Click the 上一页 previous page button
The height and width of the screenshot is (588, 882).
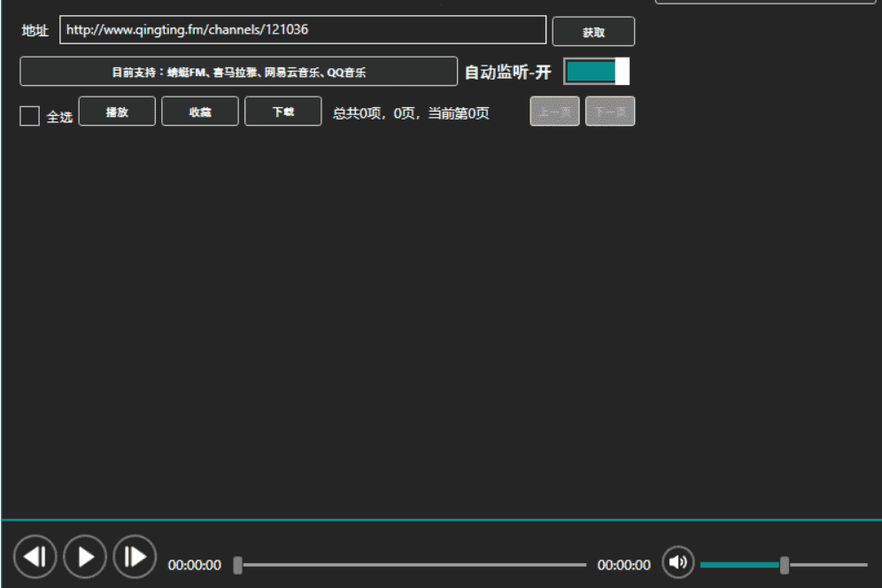coord(554,112)
